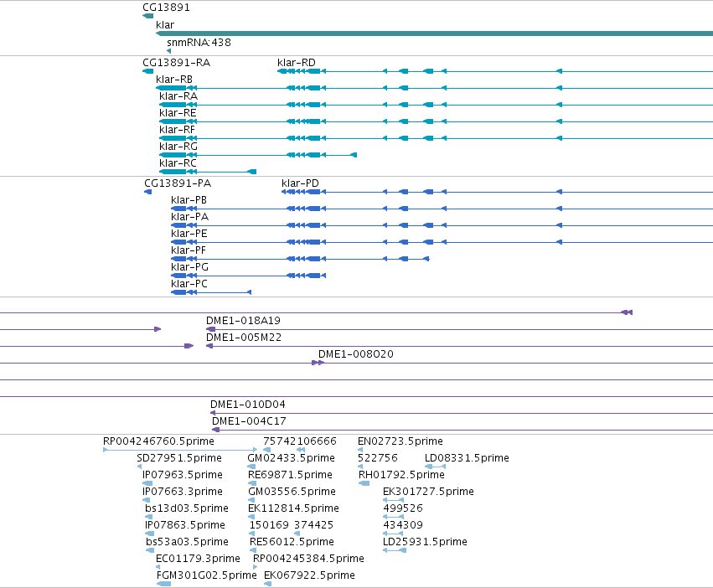The height and width of the screenshot is (588, 713).
Task: Select the bs53a03.5prime EST label
Action: [x=187, y=542]
